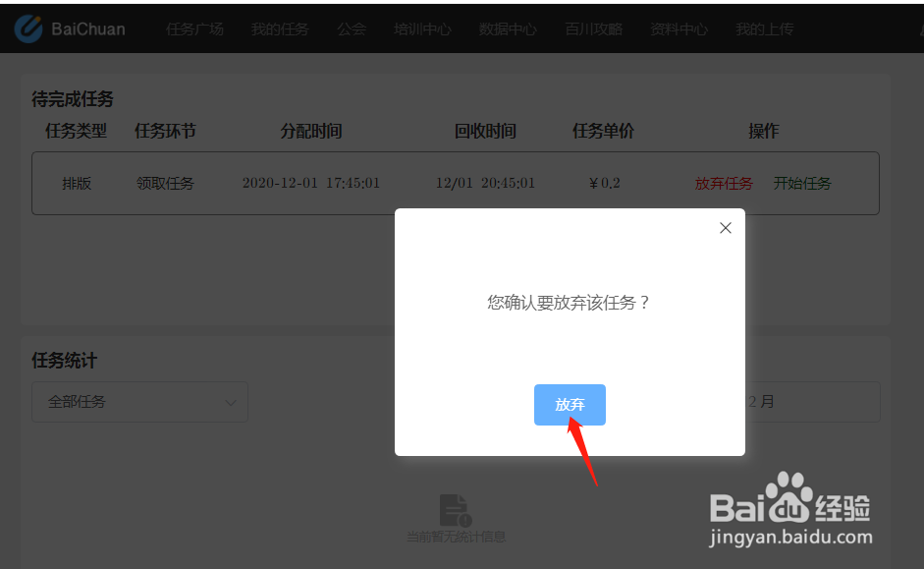Click the 2020-12-01 17:45:01 allocation time
Viewport: 924px width, 569px height.
311,184
